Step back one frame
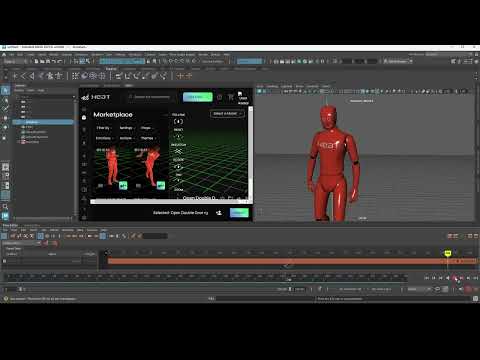Screen dimensions: 480x360 (x=434, y=278)
